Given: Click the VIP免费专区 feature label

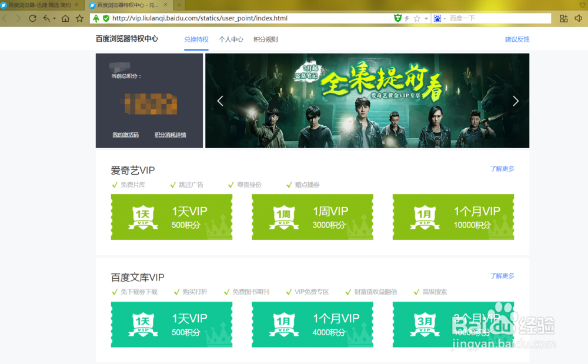Looking at the screenshot, I should click(x=312, y=292).
